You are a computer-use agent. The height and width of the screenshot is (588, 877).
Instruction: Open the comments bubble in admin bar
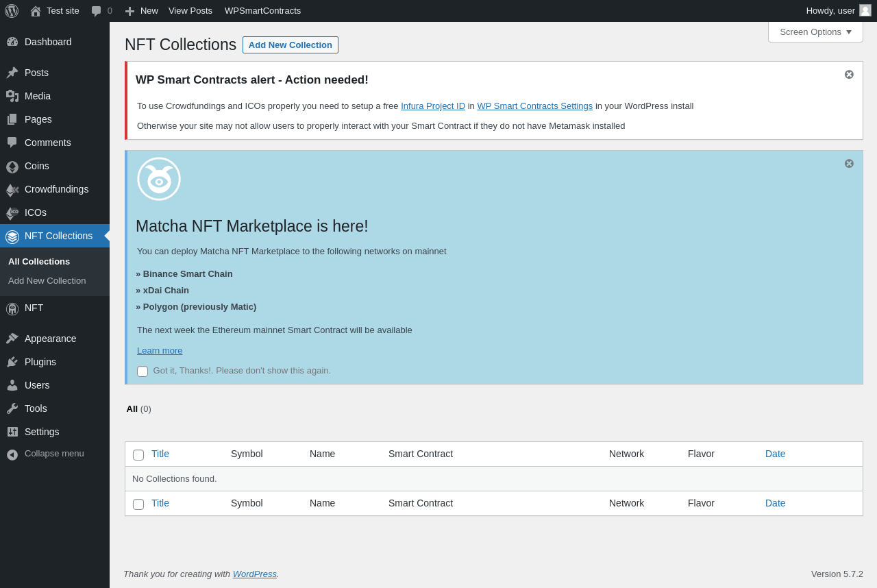[x=97, y=11]
